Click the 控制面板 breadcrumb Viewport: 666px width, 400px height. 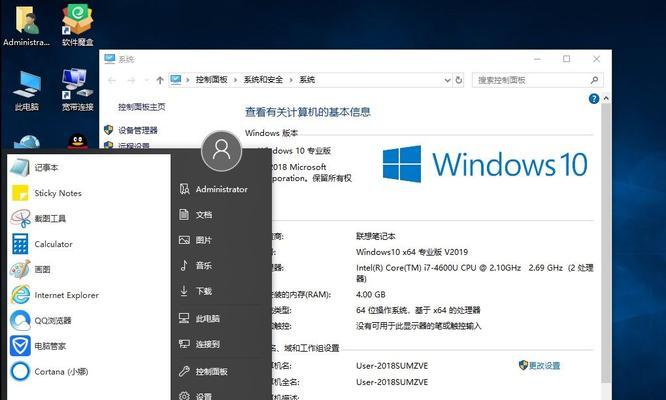point(212,79)
